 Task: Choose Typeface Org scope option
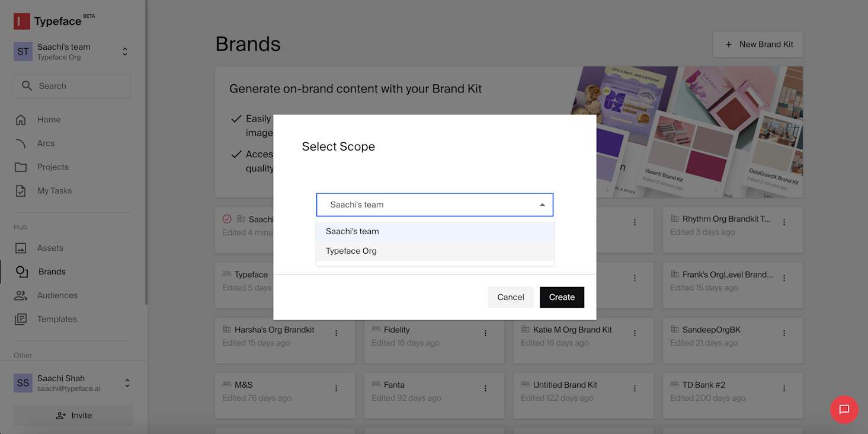(x=435, y=251)
